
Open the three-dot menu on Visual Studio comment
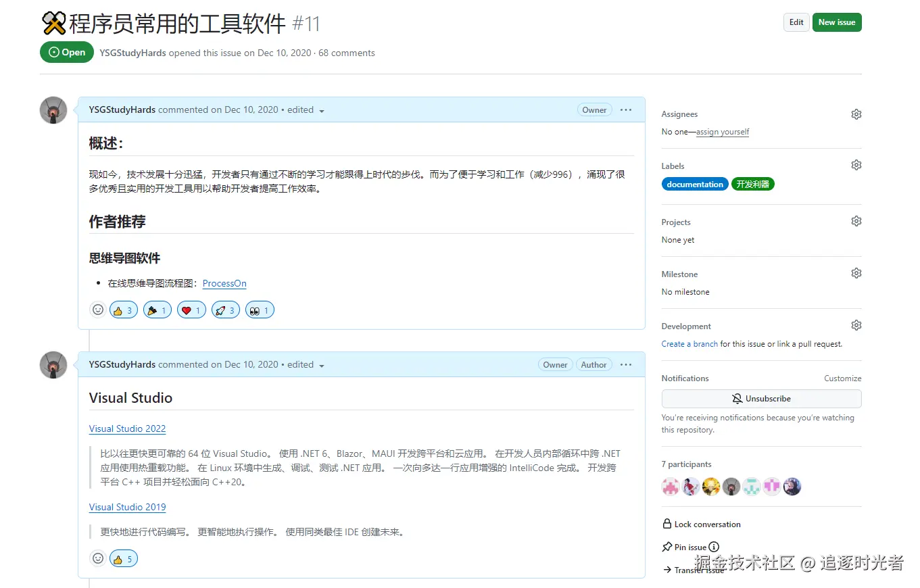(626, 364)
